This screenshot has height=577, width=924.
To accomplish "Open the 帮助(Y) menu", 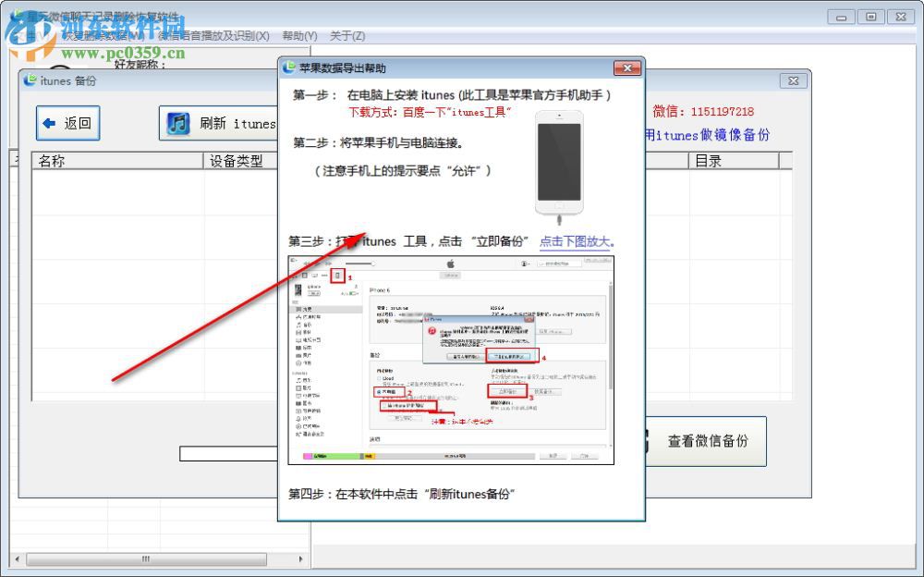I will click(298, 35).
